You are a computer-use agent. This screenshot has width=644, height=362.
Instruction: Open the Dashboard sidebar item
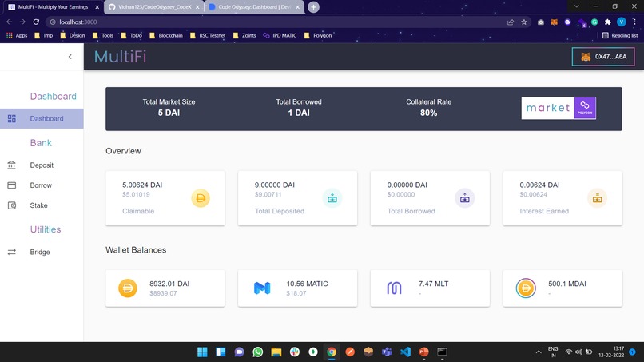coord(42,119)
